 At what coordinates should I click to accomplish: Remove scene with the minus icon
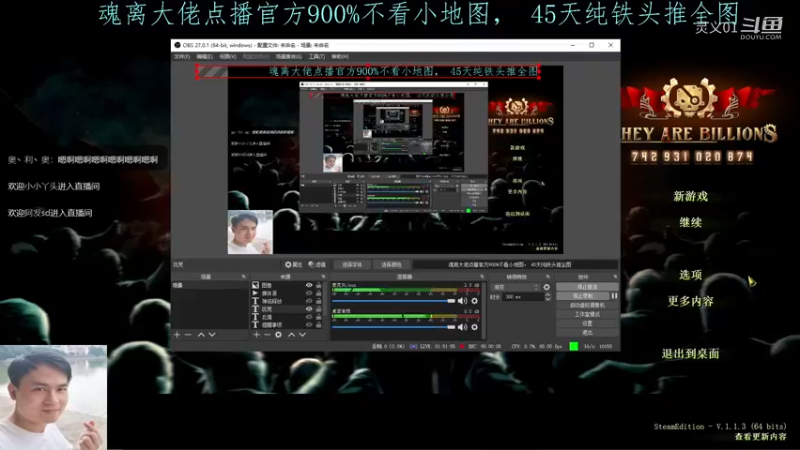coord(188,335)
